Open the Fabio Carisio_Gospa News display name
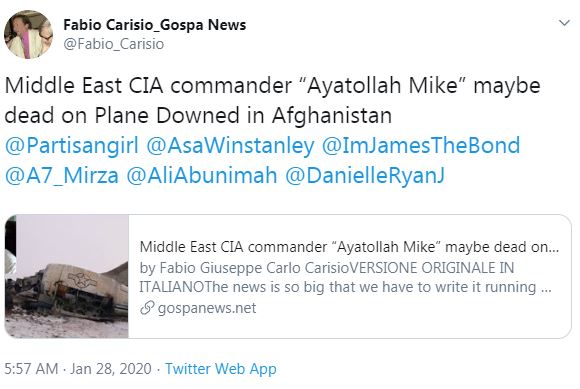Image resolution: width=580 pixels, height=389 pixels. (x=155, y=25)
